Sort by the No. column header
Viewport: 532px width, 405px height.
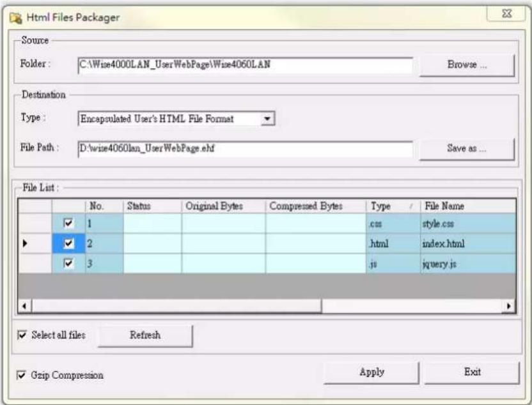(104, 206)
